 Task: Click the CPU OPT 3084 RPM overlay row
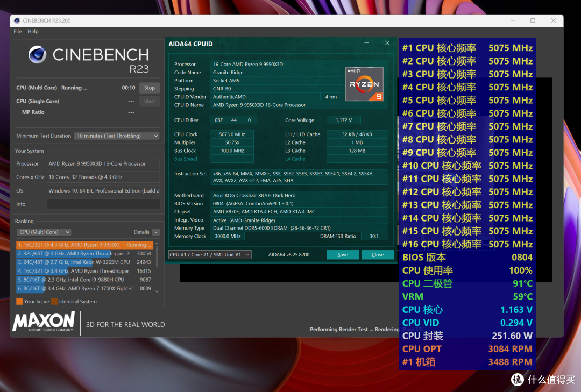pos(467,349)
